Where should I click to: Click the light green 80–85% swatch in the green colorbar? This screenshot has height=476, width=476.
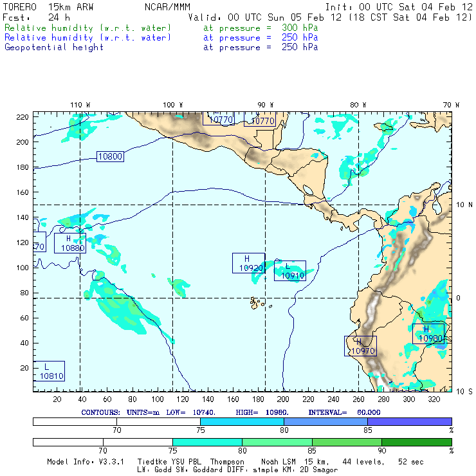click(277, 442)
